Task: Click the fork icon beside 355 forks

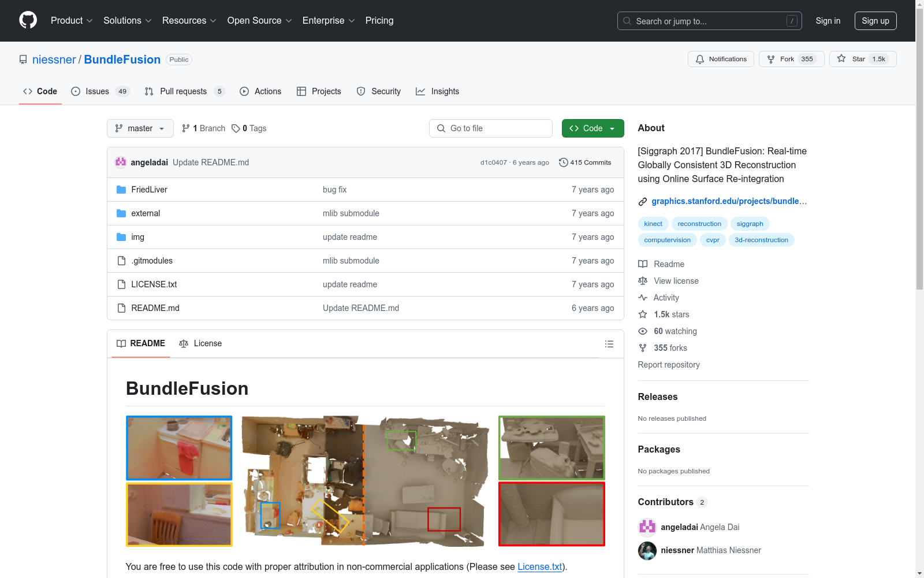Action: tap(643, 348)
